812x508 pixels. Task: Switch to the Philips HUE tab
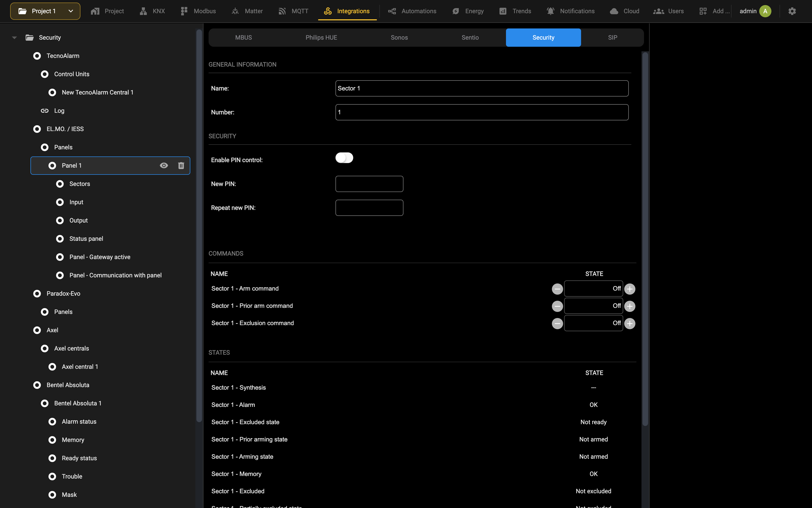point(321,38)
